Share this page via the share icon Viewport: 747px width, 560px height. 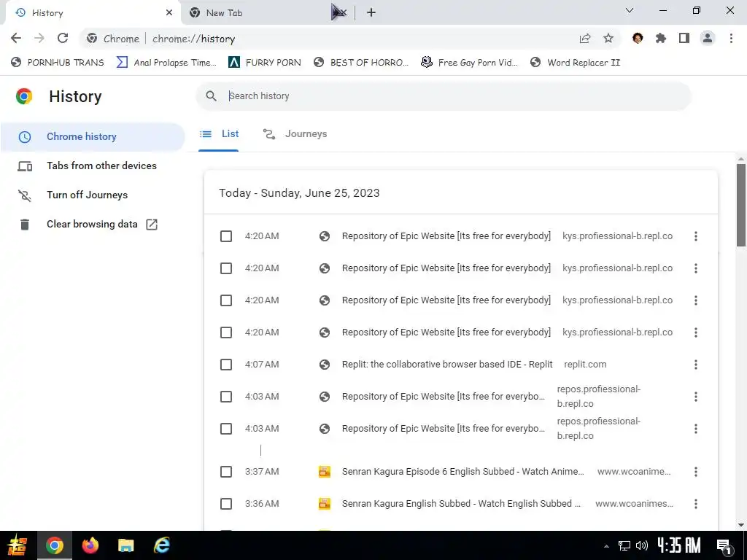click(585, 39)
